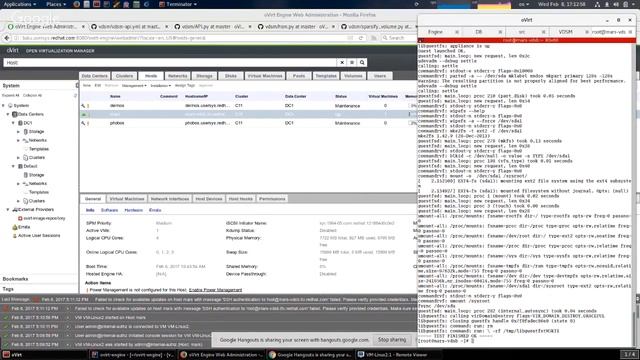Clear the oVirt search with the X icon
Image resolution: width=640 pixels, height=360 pixels.
342,63
